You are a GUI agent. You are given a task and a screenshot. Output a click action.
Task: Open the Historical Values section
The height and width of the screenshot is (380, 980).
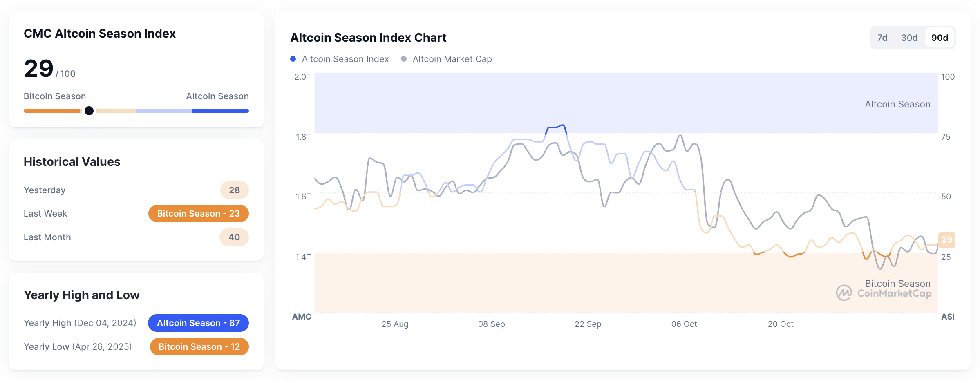[x=72, y=161]
